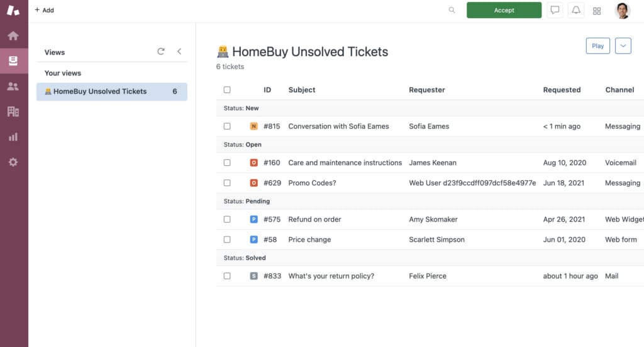Open the user profile avatar menu
This screenshot has height=347, width=644.
(622, 11)
